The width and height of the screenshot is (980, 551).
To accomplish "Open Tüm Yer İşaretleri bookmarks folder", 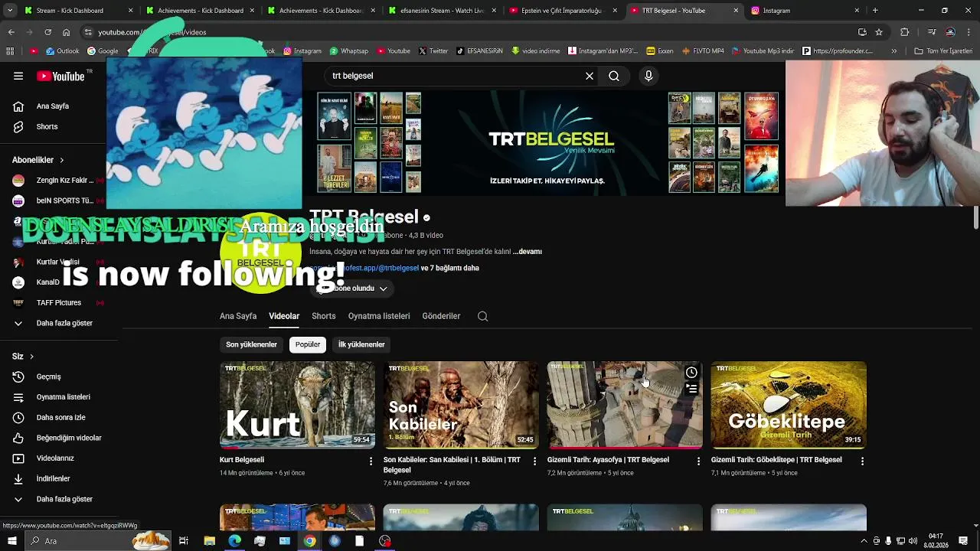I will (x=943, y=51).
